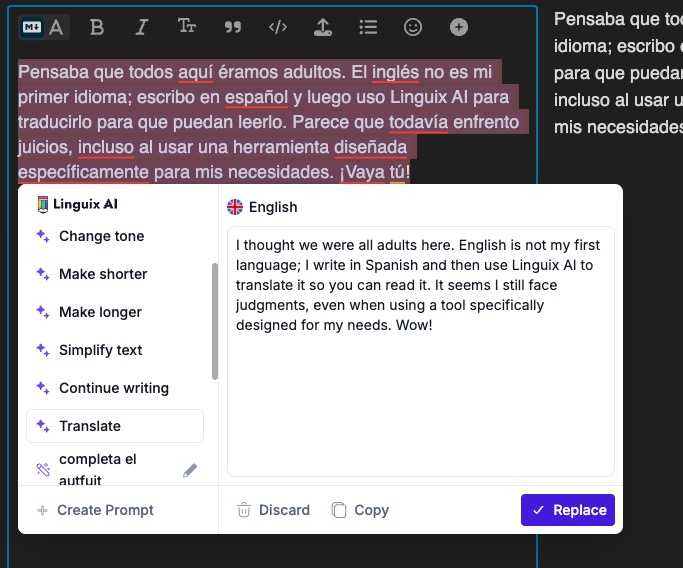Choose the Simplify text option
The height and width of the screenshot is (568, 683).
115,350
